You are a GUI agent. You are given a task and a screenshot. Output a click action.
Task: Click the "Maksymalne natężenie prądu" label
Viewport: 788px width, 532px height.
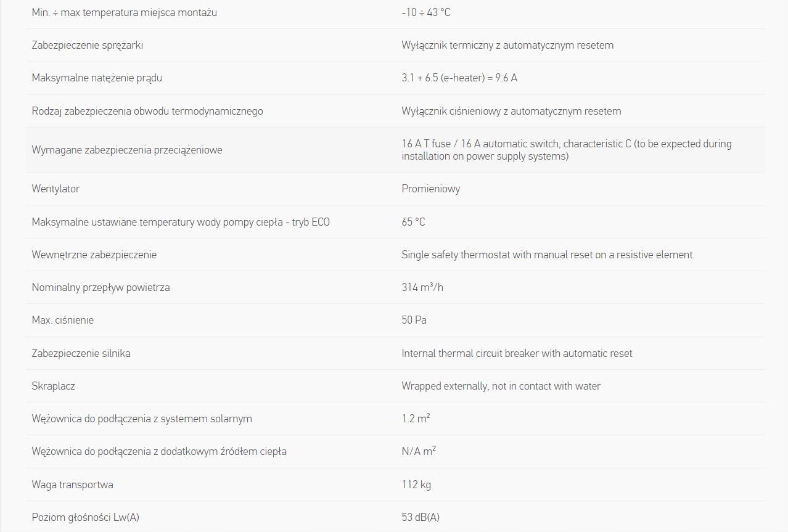tap(97, 78)
